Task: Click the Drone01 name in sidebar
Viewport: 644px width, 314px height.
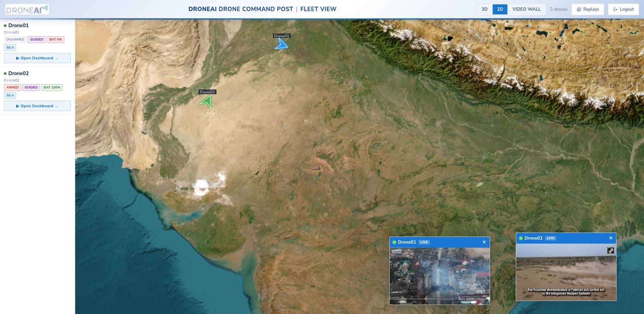Action: pyautogui.click(x=19, y=25)
